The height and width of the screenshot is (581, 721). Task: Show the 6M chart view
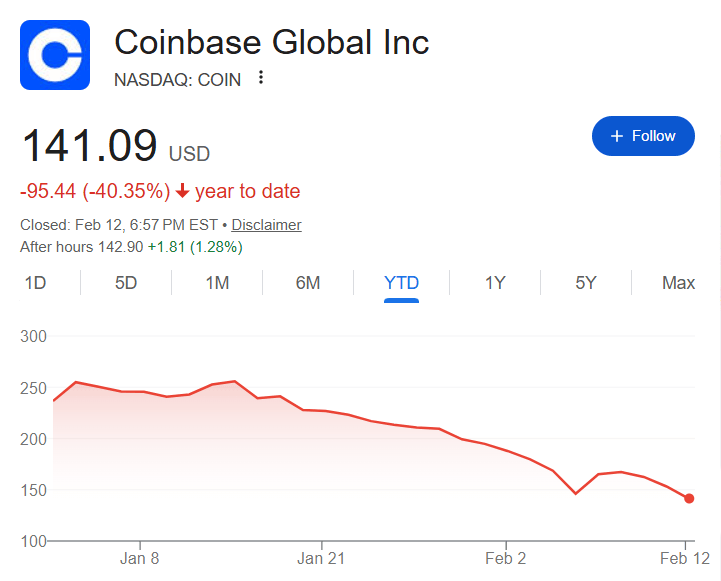tap(308, 283)
